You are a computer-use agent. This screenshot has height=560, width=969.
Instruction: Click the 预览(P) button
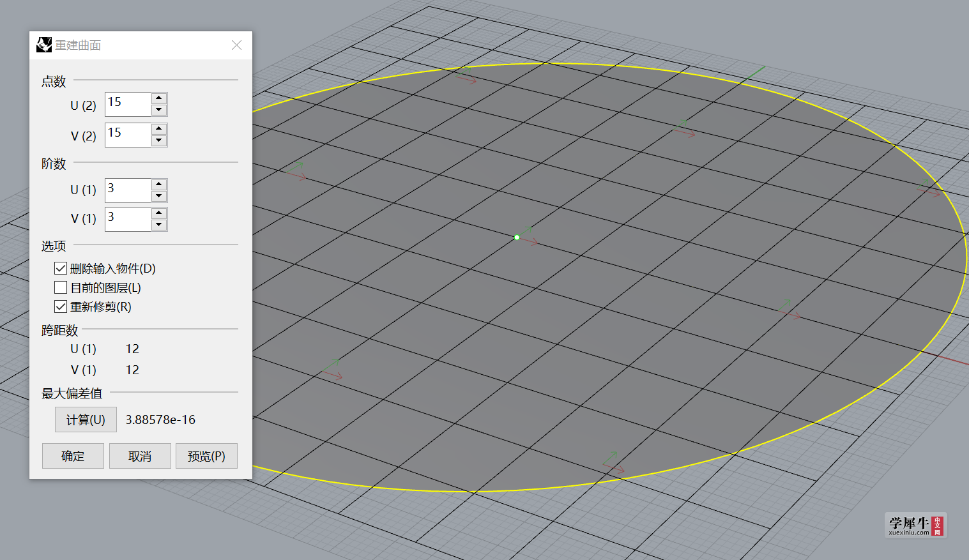(206, 456)
